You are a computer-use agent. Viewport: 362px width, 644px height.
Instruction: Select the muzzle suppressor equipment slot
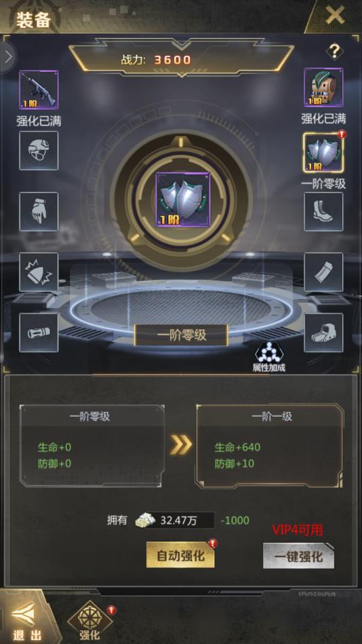(39, 333)
